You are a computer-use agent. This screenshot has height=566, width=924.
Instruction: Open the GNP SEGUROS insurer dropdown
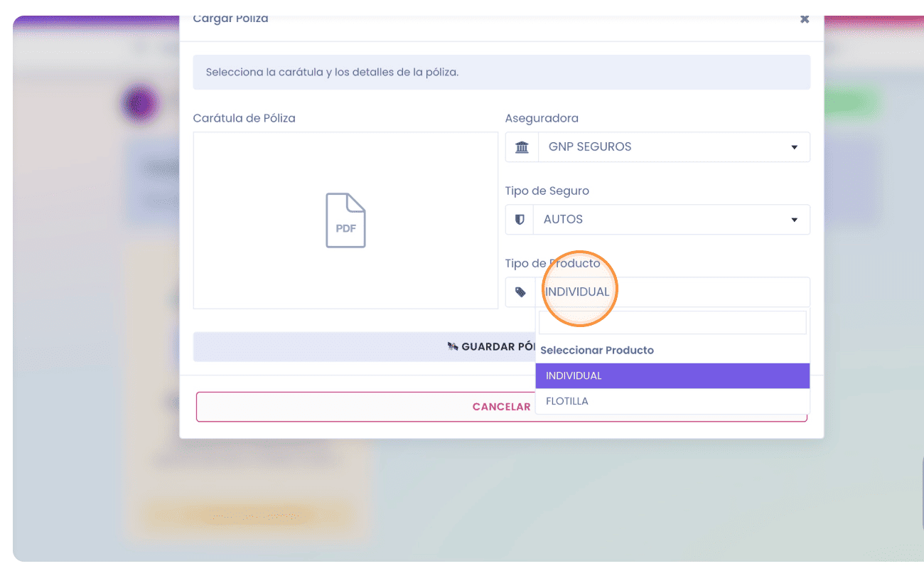[x=674, y=147]
